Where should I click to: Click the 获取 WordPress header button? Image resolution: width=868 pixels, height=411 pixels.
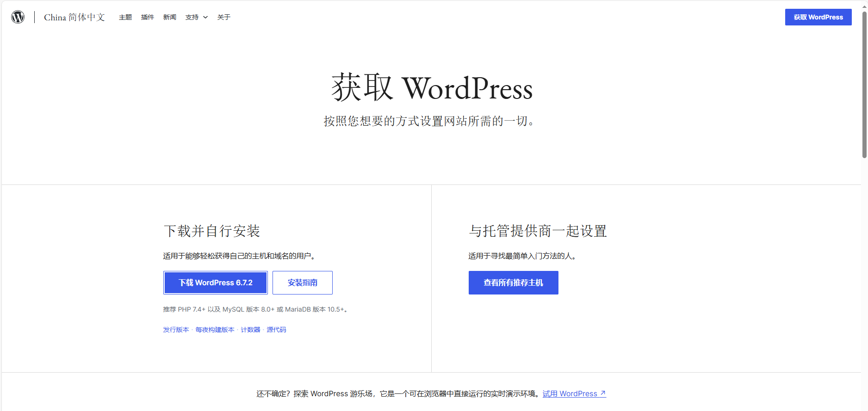pyautogui.click(x=818, y=17)
